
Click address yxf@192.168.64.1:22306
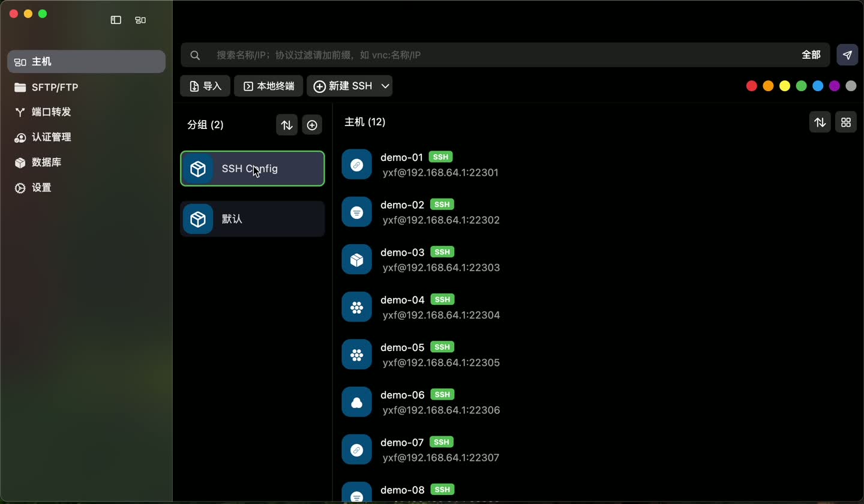[441, 410]
